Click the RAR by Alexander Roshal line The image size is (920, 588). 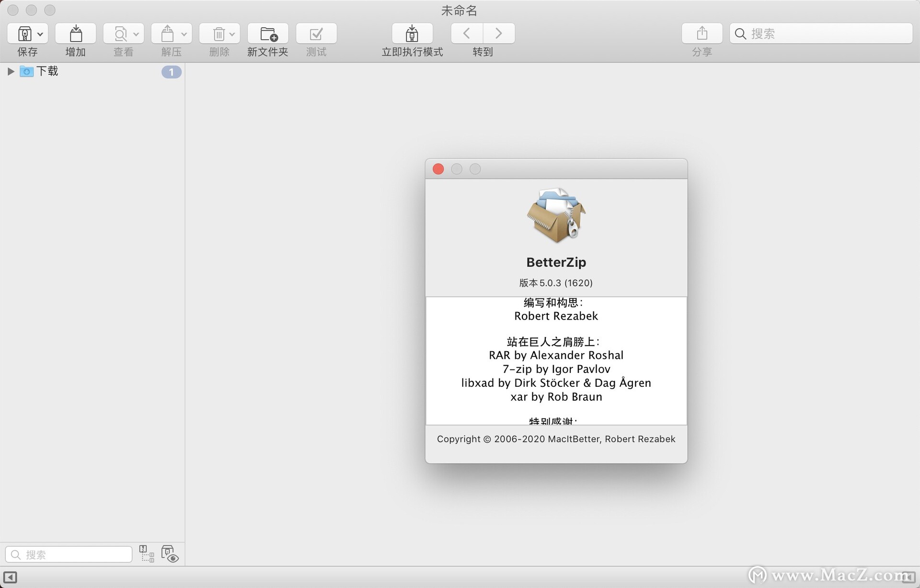coord(556,356)
